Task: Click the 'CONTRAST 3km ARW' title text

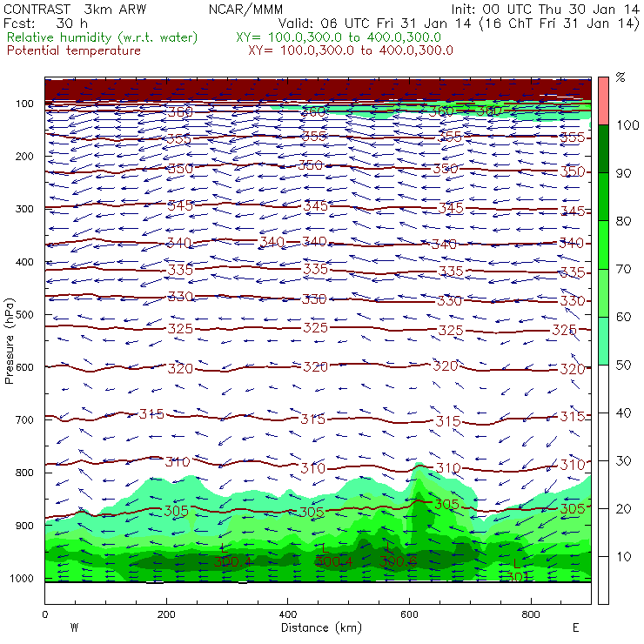Action: tap(75, 10)
